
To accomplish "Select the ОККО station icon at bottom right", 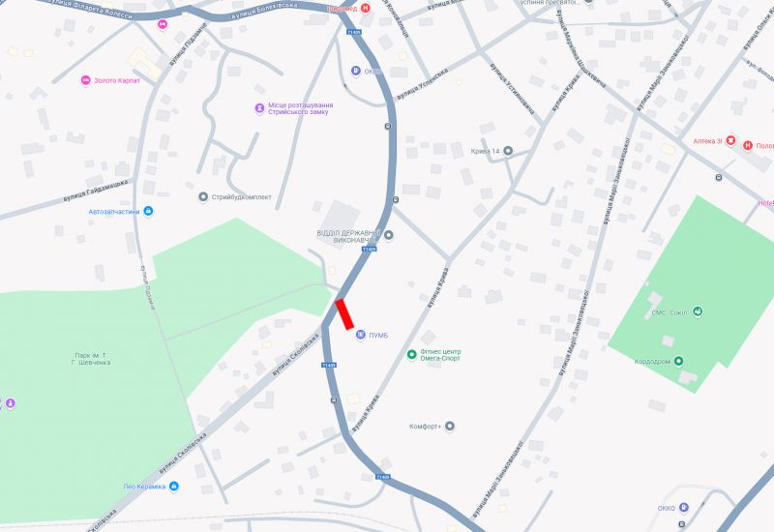I will pyautogui.click(x=684, y=507).
